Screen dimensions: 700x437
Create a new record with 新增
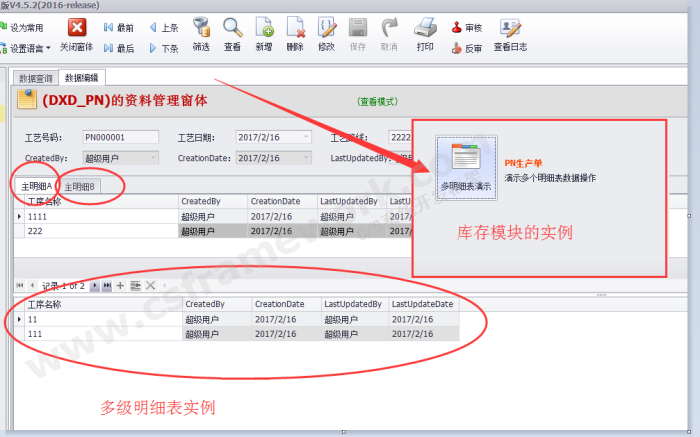263,28
